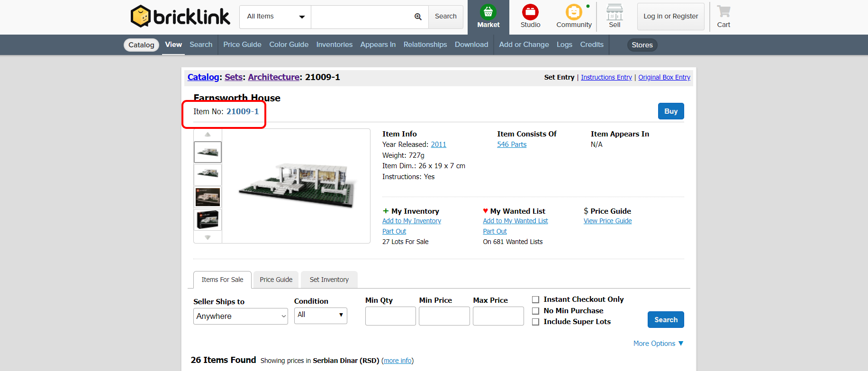
Task: Click the red heart Wanted List icon
Action: (486, 211)
